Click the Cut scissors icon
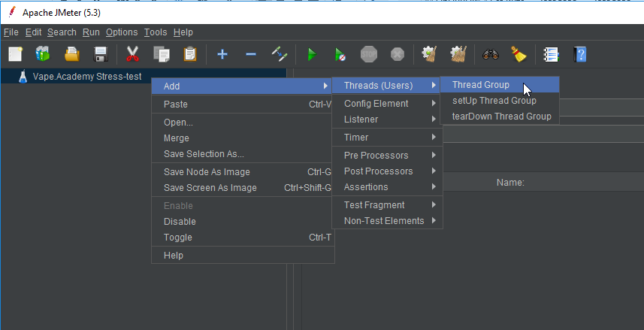Viewport: 644px width, 330px height. point(133,54)
